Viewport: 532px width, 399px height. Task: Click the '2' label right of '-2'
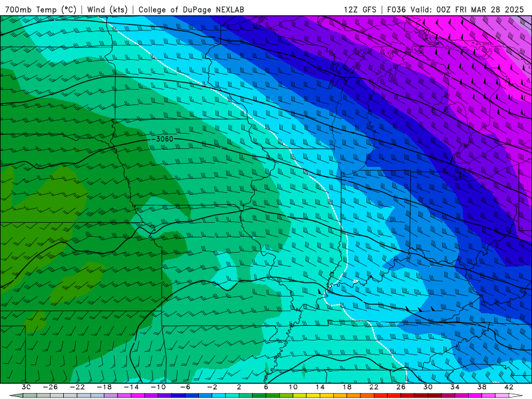[239, 387]
